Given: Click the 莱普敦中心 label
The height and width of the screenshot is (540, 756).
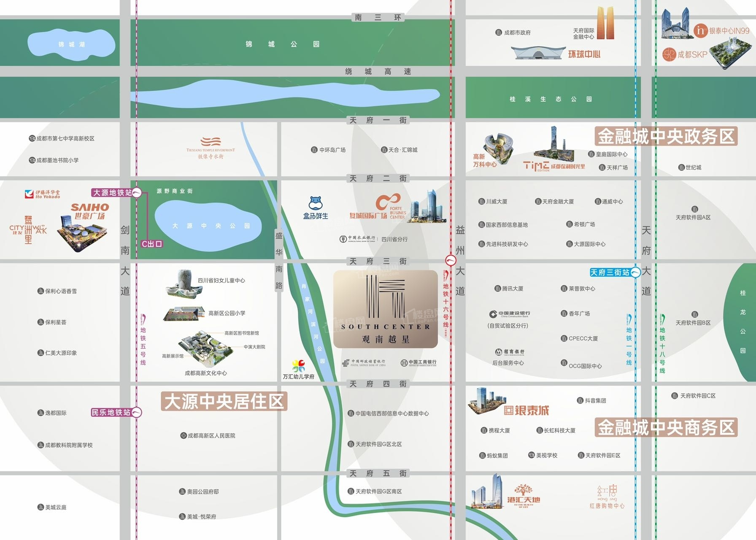Looking at the screenshot, I should tap(578, 289).
